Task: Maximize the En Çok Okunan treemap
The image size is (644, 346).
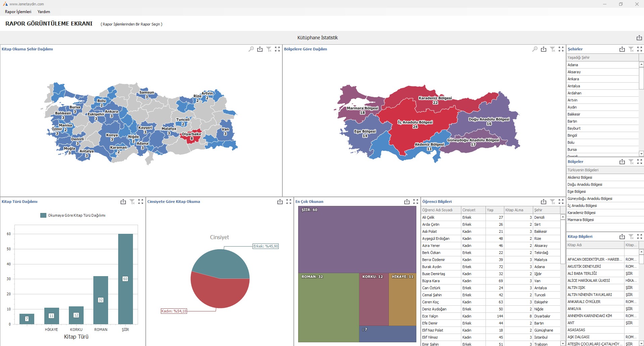Action: pyautogui.click(x=416, y=202)
